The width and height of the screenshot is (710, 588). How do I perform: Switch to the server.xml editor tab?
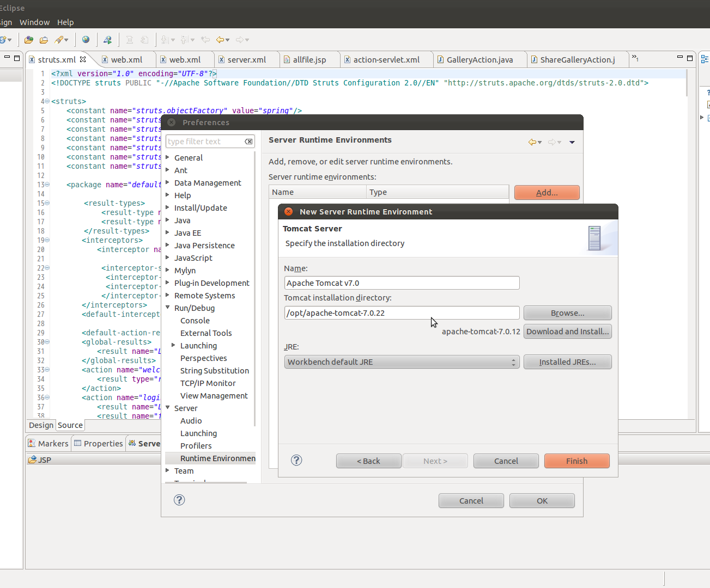[x=246, y=60]
